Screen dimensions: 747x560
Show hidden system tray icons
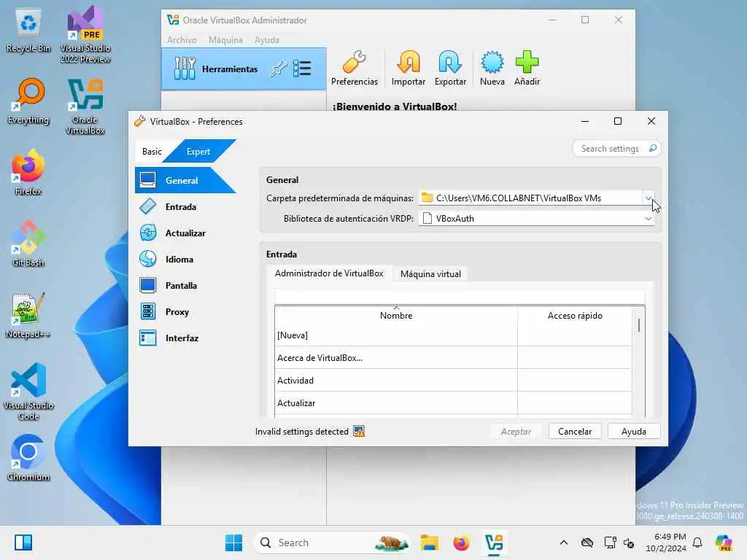pos(564,542)
